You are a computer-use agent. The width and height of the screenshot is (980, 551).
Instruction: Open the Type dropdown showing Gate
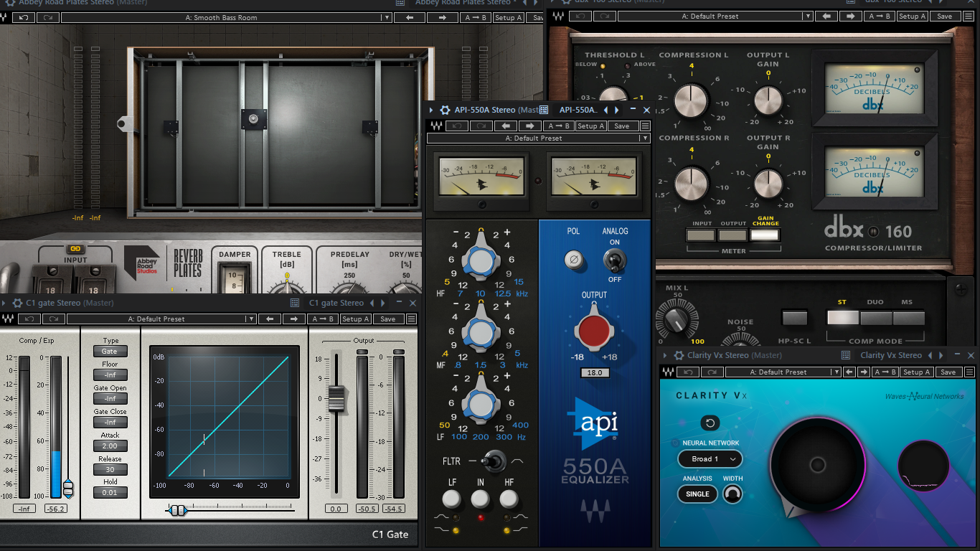click(x=110, y=351)
